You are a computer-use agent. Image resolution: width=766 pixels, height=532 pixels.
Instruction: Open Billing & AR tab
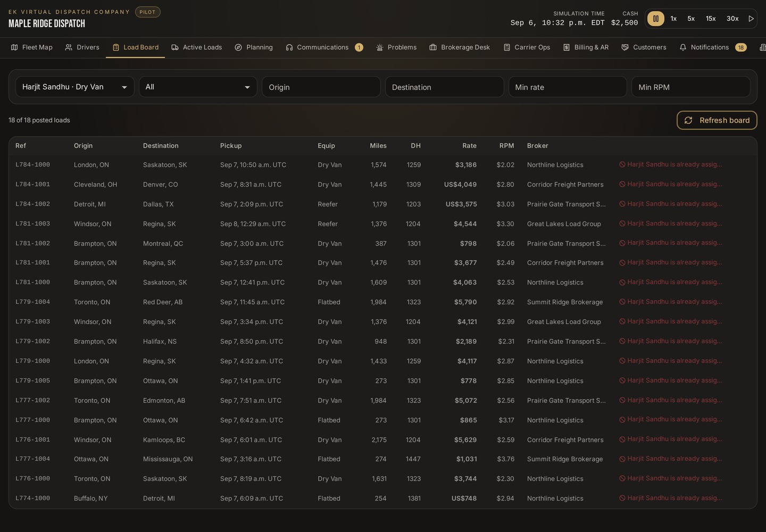click(x=586, y=47)
